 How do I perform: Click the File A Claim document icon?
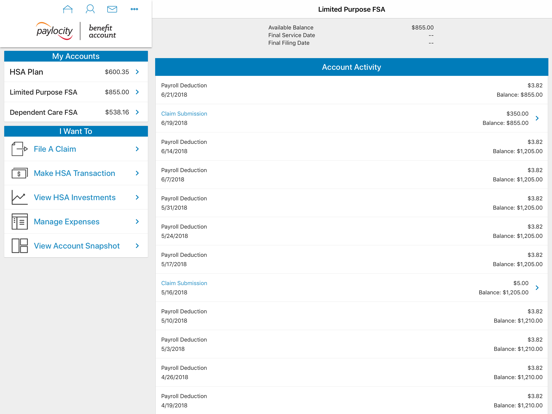[19, 149]
